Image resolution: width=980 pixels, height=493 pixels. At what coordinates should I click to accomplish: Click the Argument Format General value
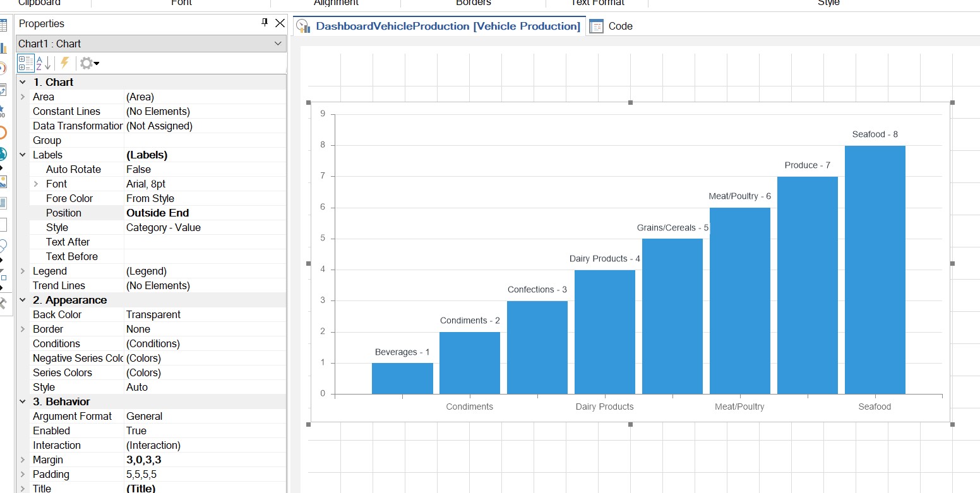pos(205,416)
